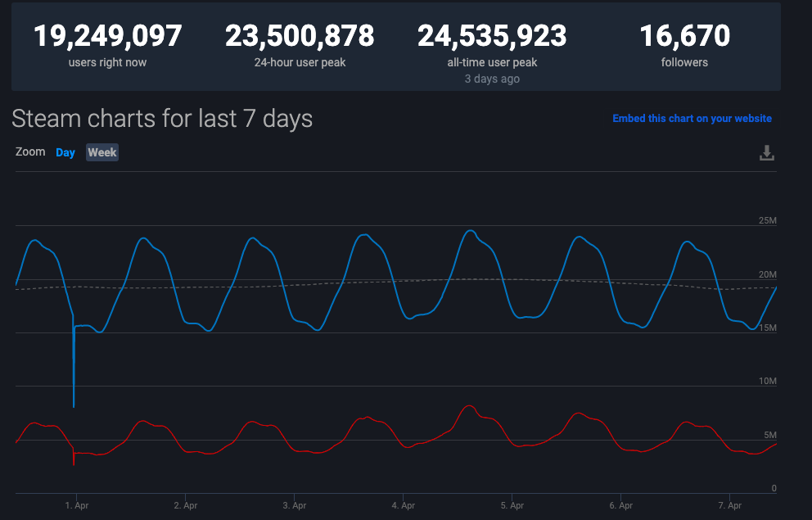Click the 24,535,923 all-time peak value
The width and height of the screenshot is (812, 520).
492,36
